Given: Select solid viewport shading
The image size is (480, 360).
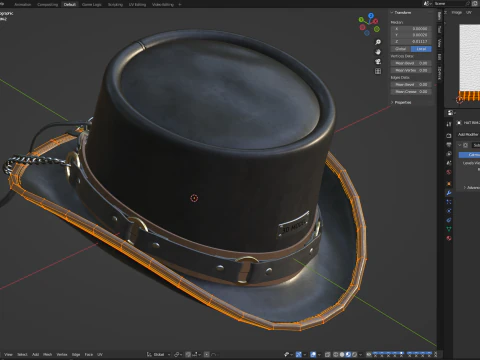Looking at the screenshot, I should [342, 354].
